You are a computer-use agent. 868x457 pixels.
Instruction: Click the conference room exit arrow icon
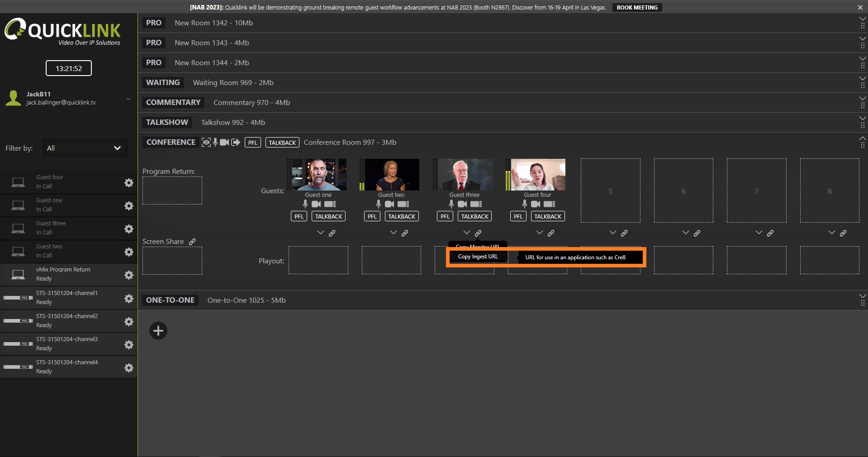(x=236, y=143)
